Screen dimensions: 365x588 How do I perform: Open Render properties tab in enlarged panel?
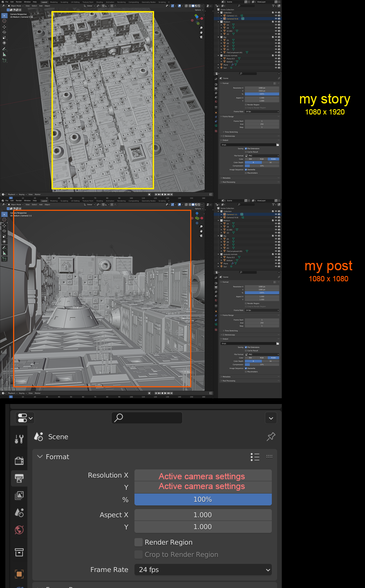(19, 460)
